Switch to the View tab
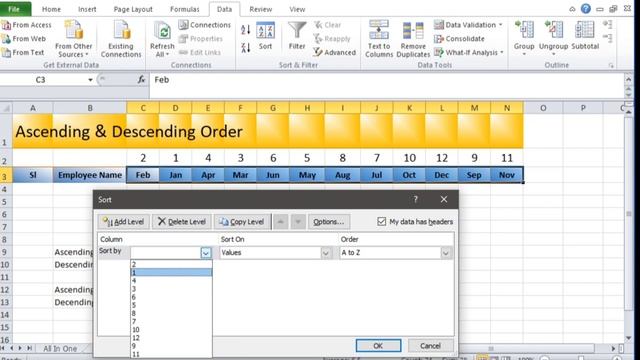Screen dimensions: 640x360 [x=297, y=9]
